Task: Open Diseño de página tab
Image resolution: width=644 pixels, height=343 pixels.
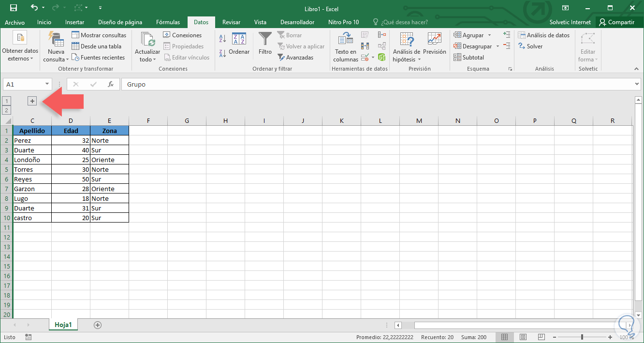Action: [120, 22]
